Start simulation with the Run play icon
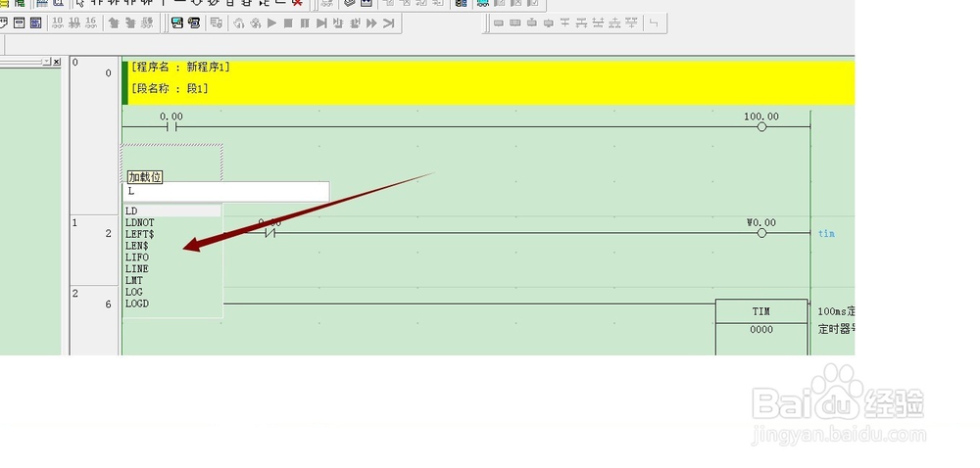This screenshot has height=468, width=980. (x=271, y=23)
